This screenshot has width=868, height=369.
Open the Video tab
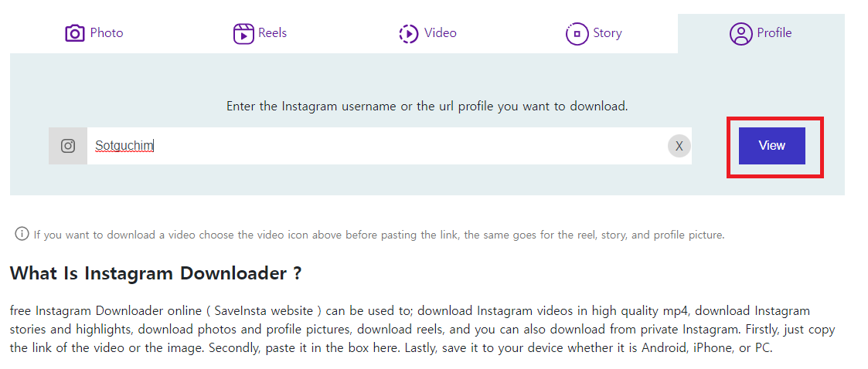pyautogui.click(x=427, y=33)
